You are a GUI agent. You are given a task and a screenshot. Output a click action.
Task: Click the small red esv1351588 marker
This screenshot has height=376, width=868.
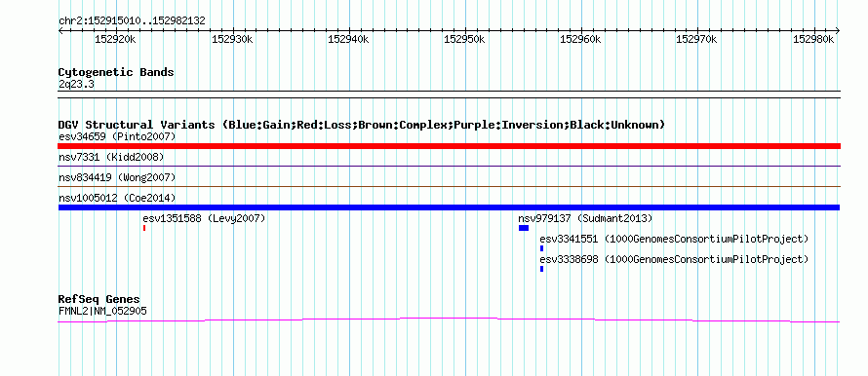144,228
